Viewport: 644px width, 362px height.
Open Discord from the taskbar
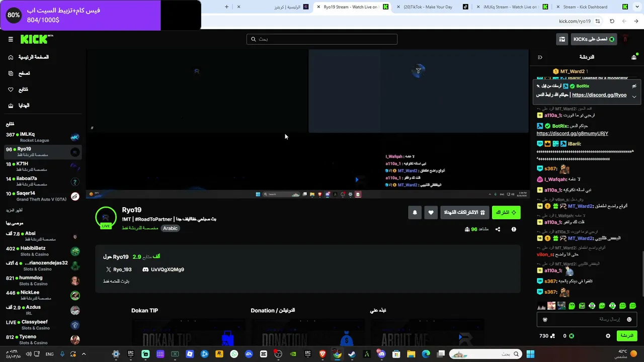coord(381,354)
